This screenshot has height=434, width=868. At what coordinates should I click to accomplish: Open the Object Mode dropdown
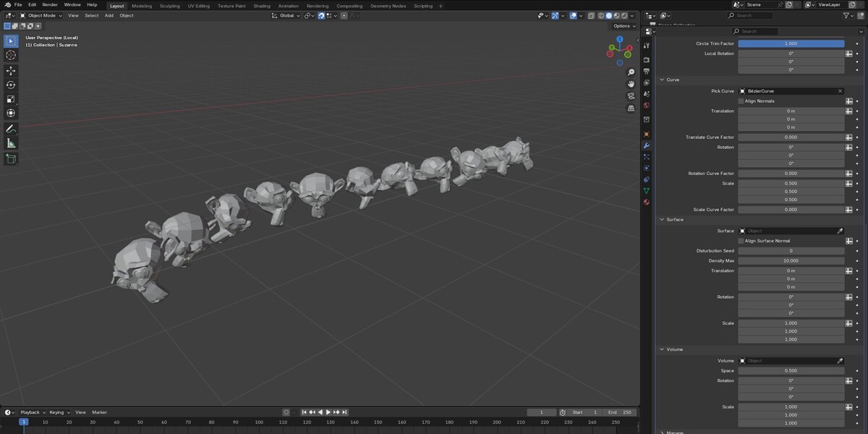point(41,15)
